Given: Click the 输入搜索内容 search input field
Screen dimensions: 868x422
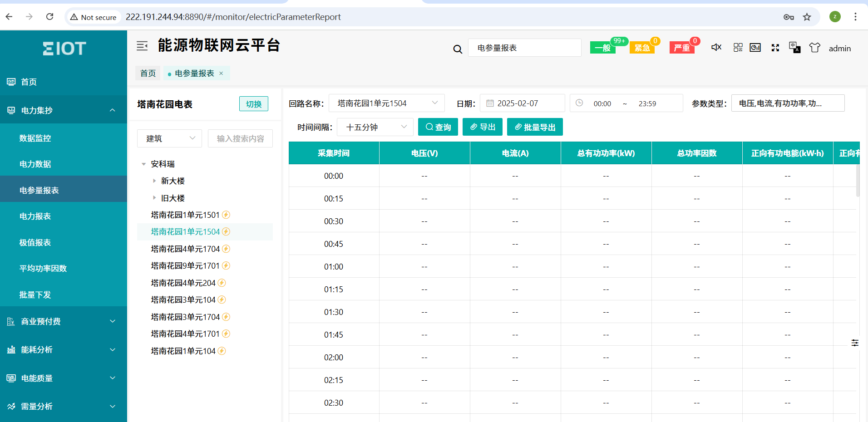Looking at the screenshot, I should pos(240,139).
